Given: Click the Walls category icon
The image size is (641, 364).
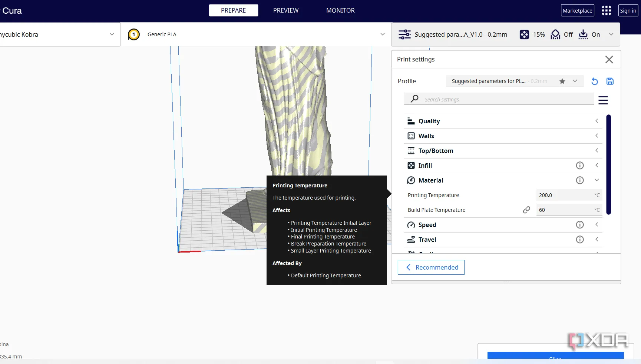Looking at the screenshot, I should coord(411,136).
